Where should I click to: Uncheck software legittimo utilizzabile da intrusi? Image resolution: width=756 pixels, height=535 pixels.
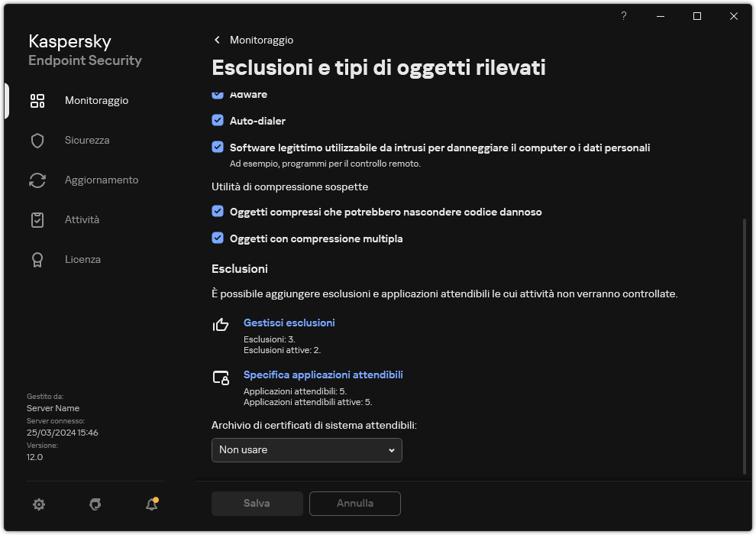point(217,148)
